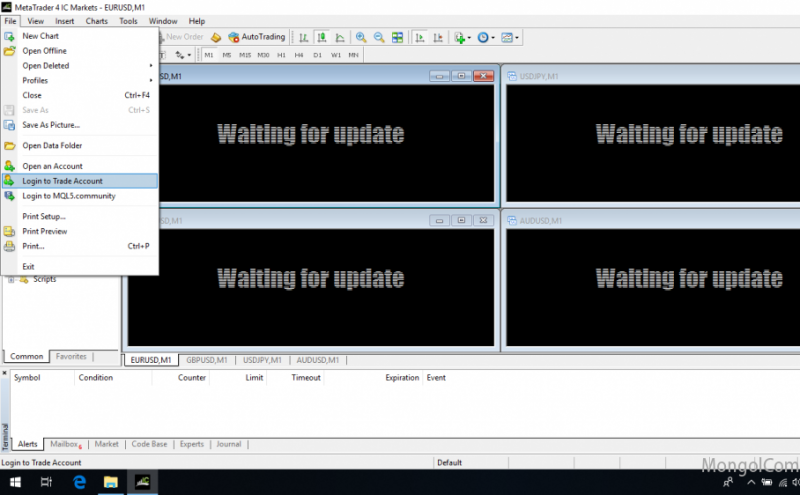
Task: Launch Edge browser from taskbar
Action: [79, 482]
